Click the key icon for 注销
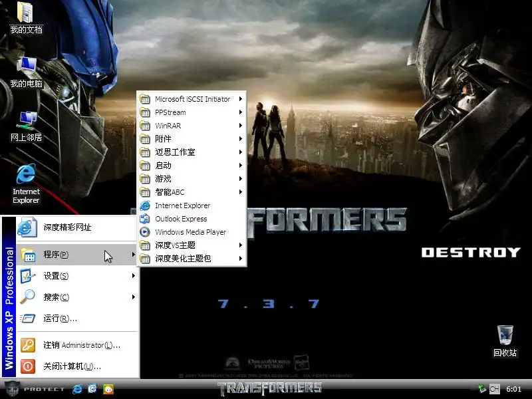This screenshot has width=532, height=399. click(x=28, y=345)
